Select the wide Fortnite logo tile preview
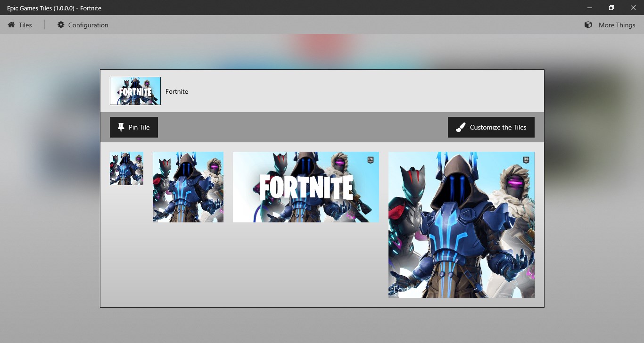This screenshot has width=644, height=343. 306,187
